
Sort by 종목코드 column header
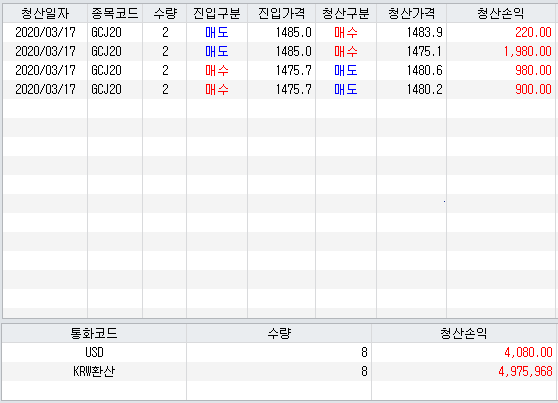coord(115,14)
